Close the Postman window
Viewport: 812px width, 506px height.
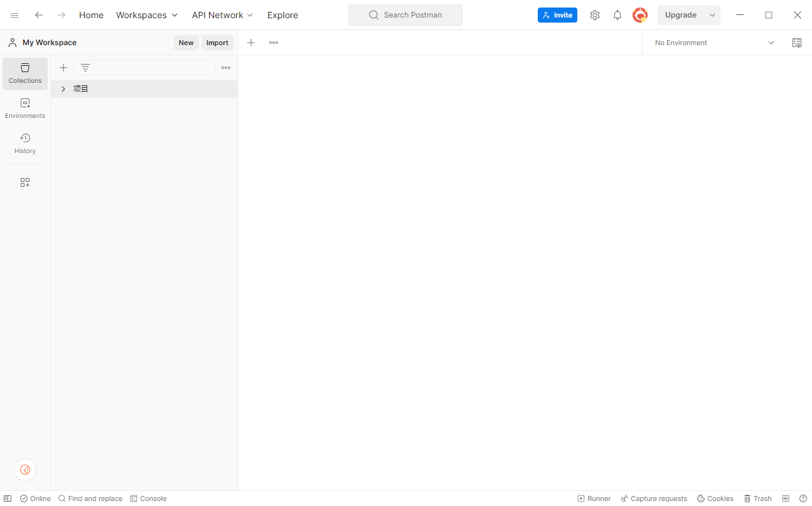pyautogui.click(x=798, y=15)
